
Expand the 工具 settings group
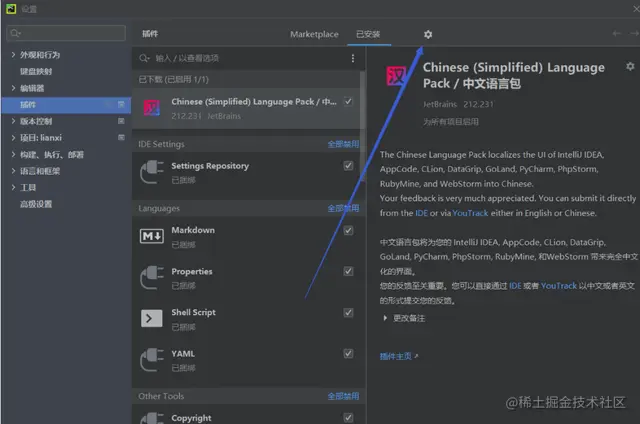pyautogui.click(x=13, y=187)
